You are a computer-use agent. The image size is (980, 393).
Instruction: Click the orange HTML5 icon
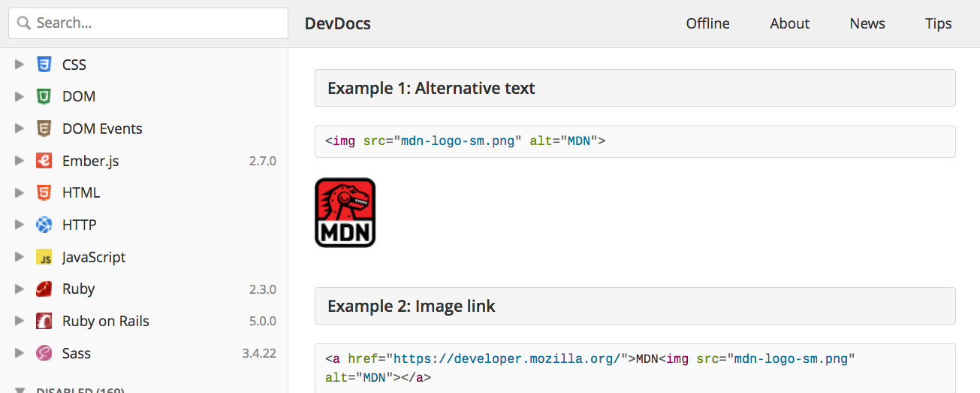[44, 193]
